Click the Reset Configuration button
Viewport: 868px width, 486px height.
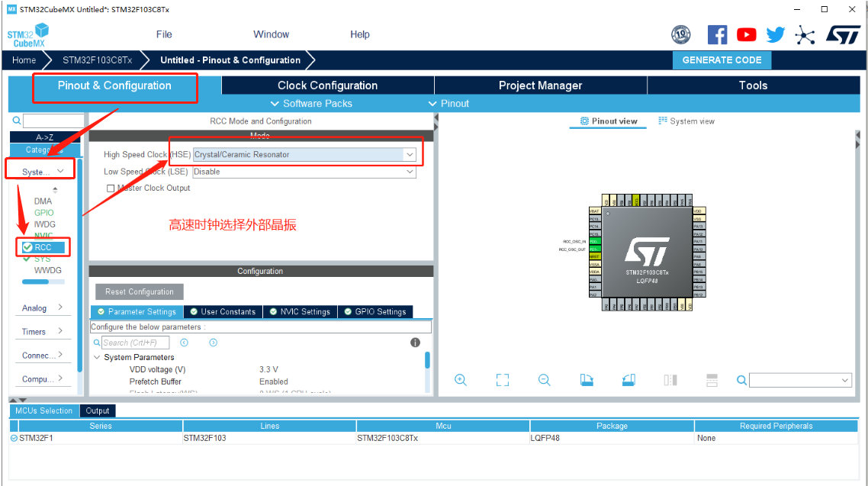tap(140, 291)
